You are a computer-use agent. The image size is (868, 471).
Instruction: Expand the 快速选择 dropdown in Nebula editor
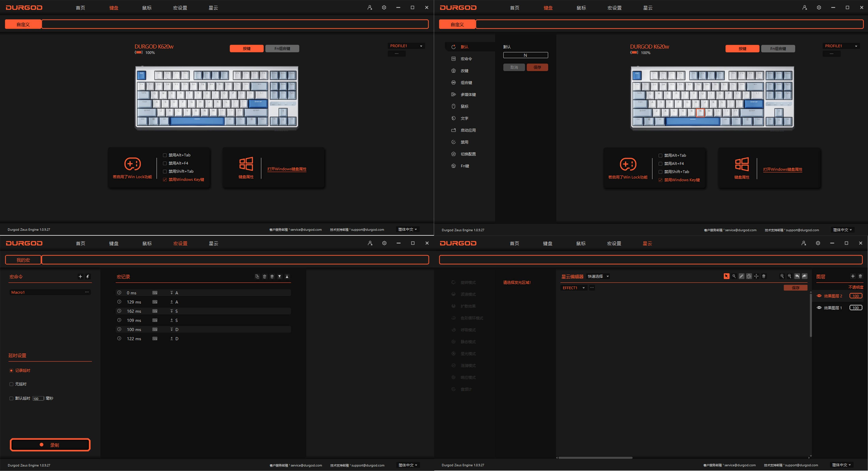point(598,276)
